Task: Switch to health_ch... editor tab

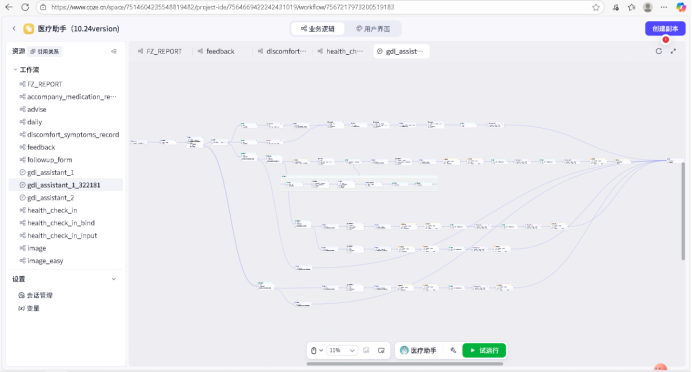Action: click(341, 51)
